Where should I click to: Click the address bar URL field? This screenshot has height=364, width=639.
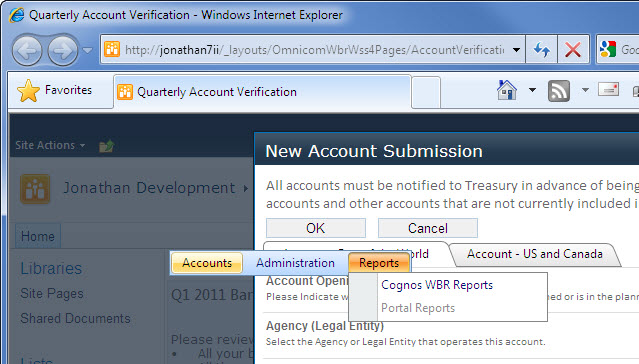(x=314, y=50)
